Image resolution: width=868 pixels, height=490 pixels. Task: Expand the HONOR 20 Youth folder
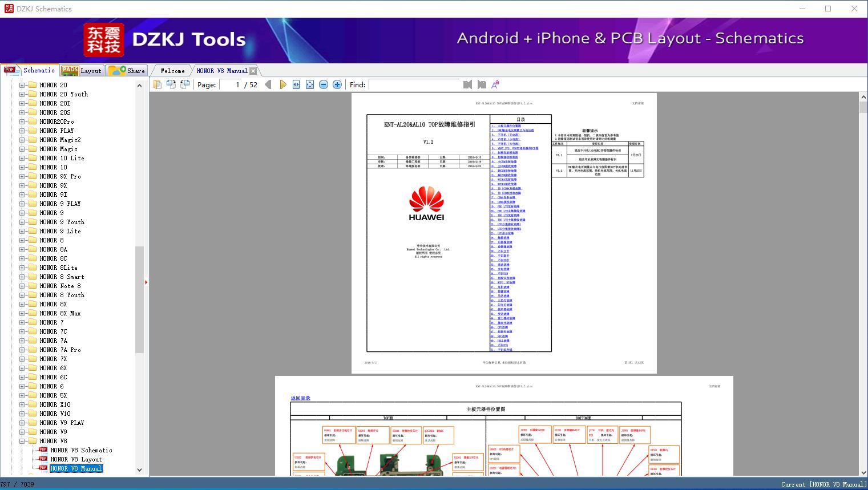(x=22, y=94)
